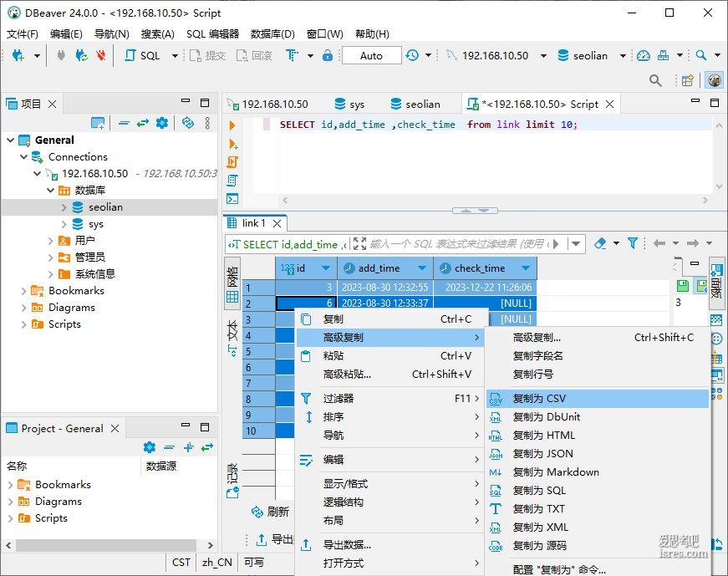Viewport: 728px width, 576px height.
Task: Execute the SQL script icon
Action: coord(232,162)
